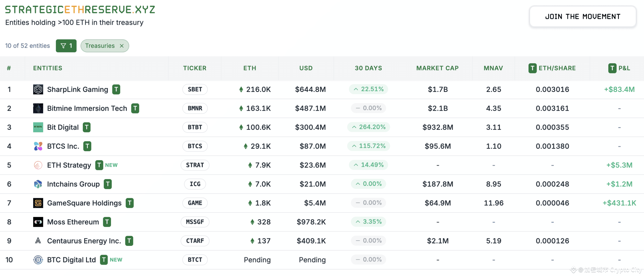Click the '10 of 52 entities' count text

27,46
